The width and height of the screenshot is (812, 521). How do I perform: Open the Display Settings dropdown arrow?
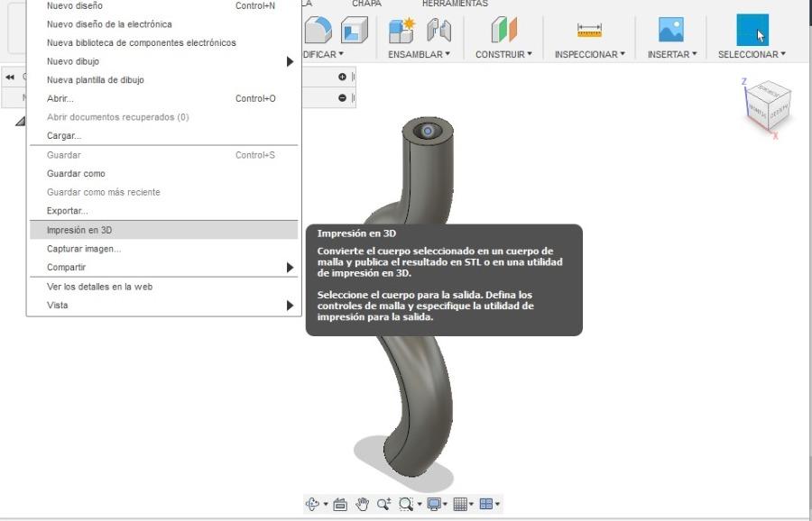tap(446, 504)
